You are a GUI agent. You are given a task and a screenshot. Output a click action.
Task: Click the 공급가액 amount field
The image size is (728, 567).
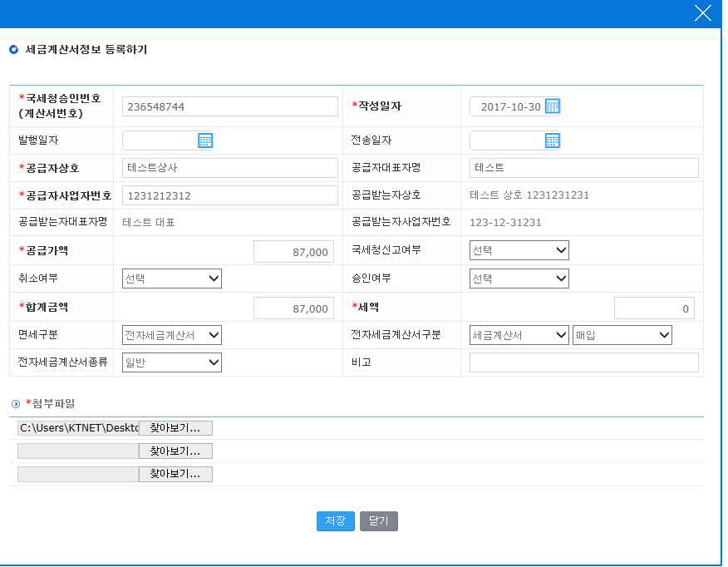pyautogui.click(x=293, y=252)
